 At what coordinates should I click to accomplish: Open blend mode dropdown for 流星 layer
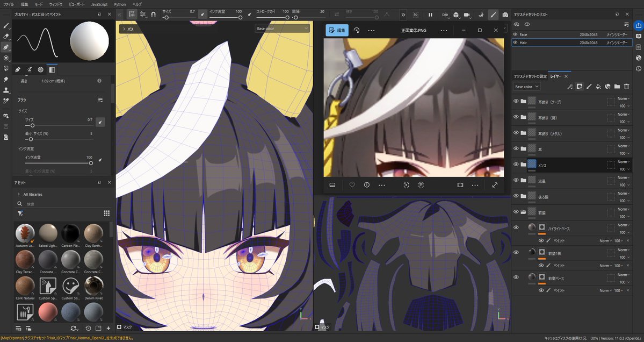(623, 177)
